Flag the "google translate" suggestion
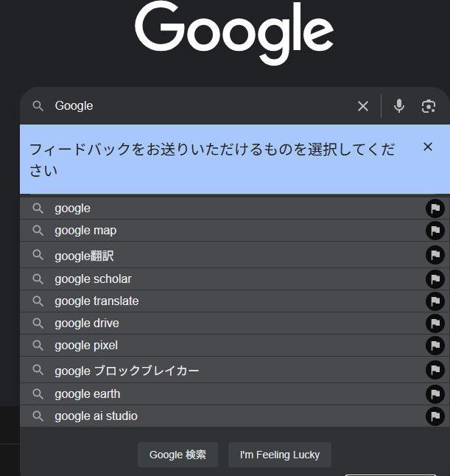The width and height of the screenshot is (450, 476). pyautogui.click(x=435, y=301)
